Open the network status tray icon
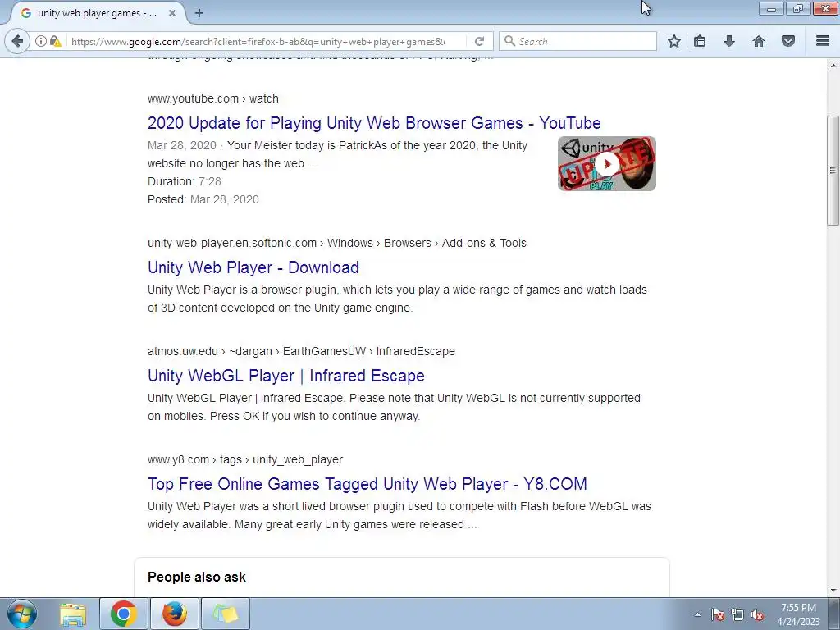The width and height of the screenshot is (840, 630). click(737, 614)
